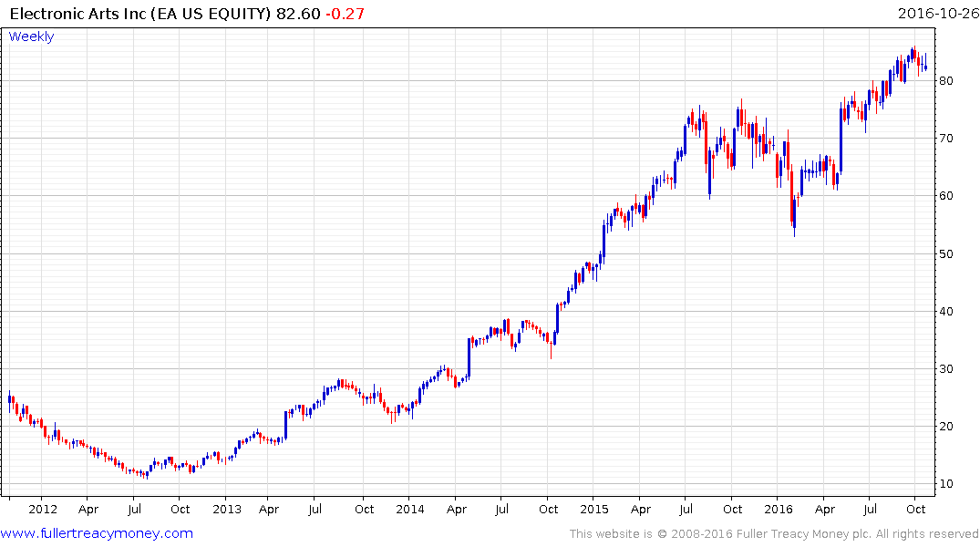
Task: Click the 10 price axis label
Action: pyautogui.click(x=946, y=484)
